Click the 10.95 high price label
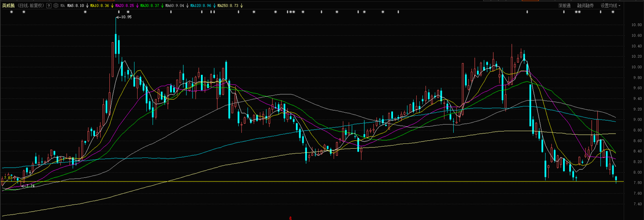This screenshot has height=220, width=644. [x=126, y=17]
